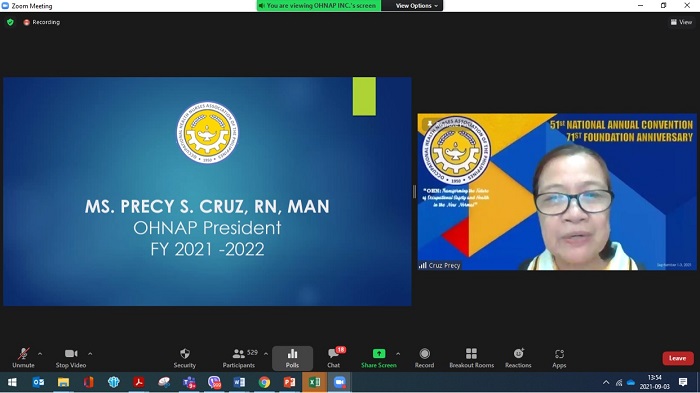This screenshot has width=700, height=393.
Task: Unmute the microphone in Zoom
Action: tap(23, 358)
